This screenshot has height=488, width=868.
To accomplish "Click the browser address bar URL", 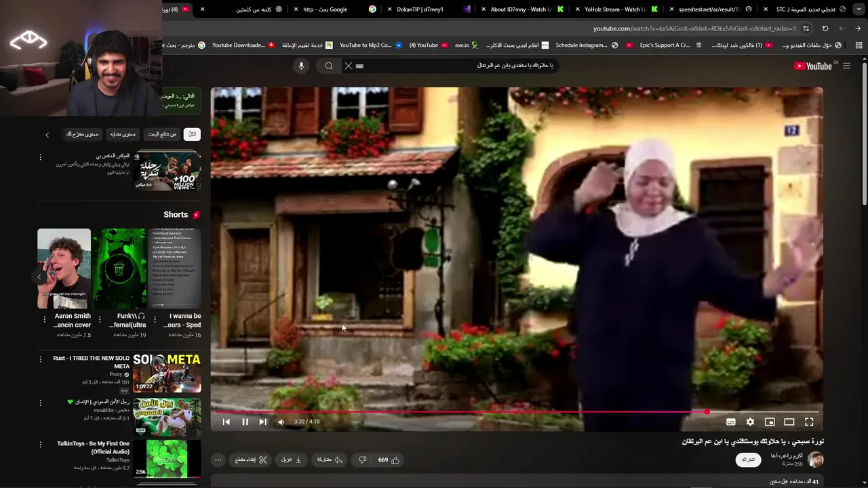I will (x=694, y=28).
